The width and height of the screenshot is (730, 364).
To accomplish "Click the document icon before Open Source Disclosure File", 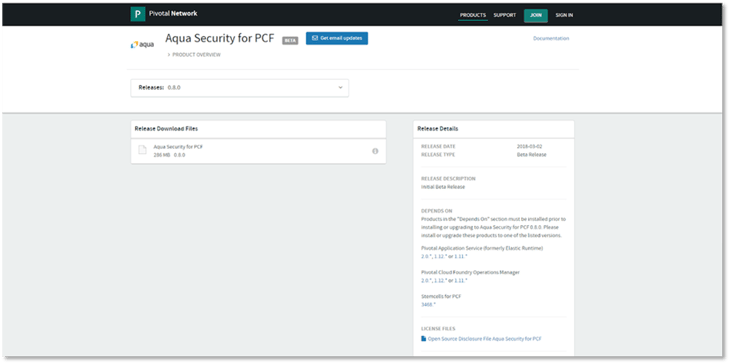I will [423, 339].
